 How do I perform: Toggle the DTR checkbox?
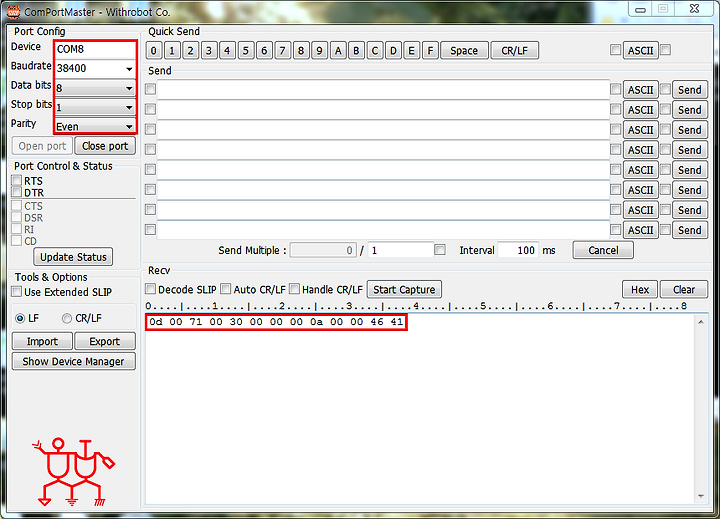(17, 192)
